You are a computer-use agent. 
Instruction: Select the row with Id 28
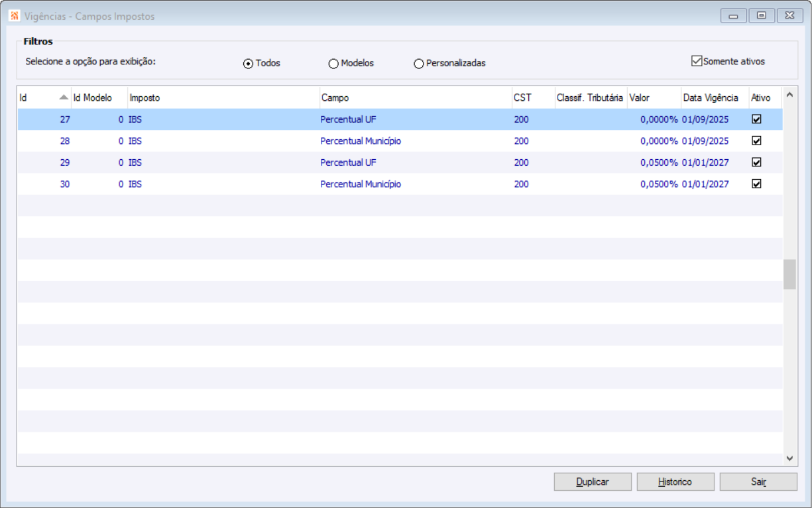[400, 141]
